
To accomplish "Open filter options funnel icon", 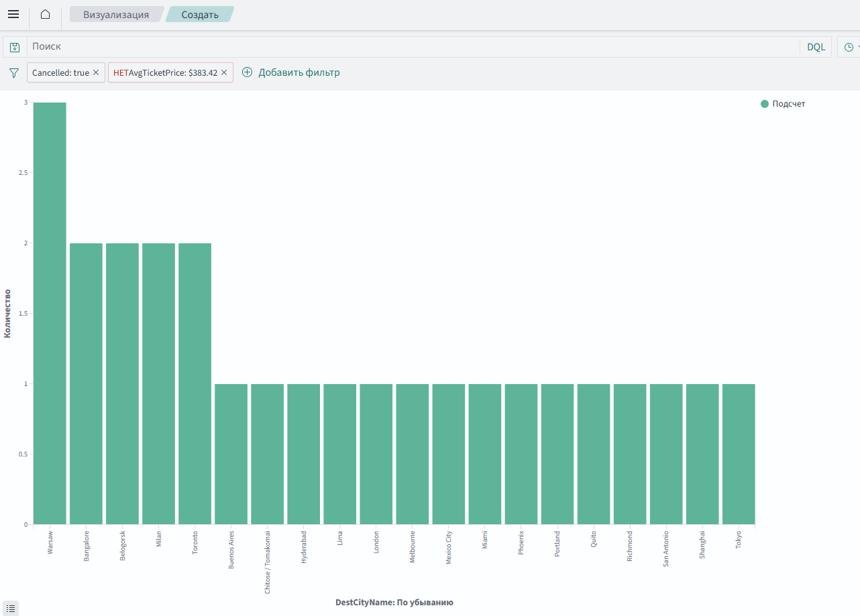I will pyautogui.click(x=14, y=72).
